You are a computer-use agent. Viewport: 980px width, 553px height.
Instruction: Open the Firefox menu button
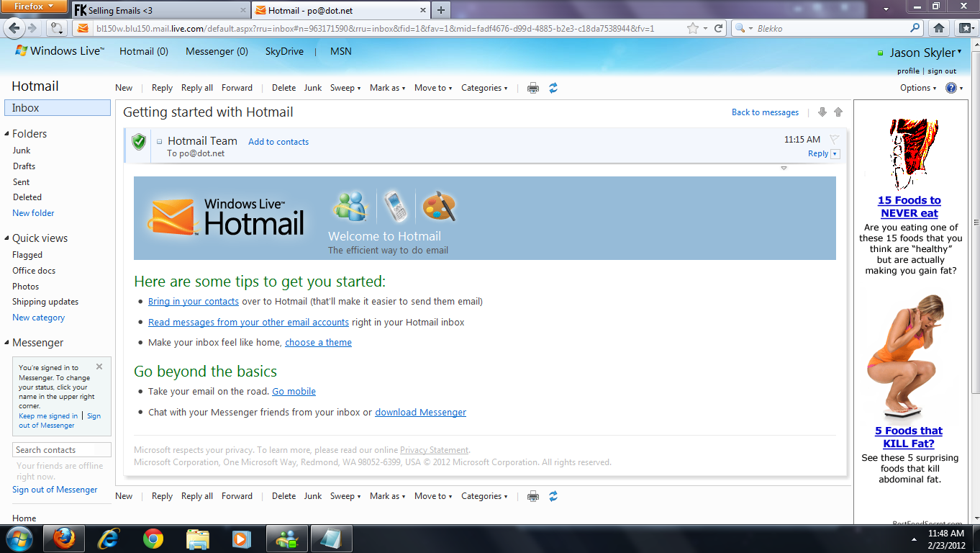34,6
